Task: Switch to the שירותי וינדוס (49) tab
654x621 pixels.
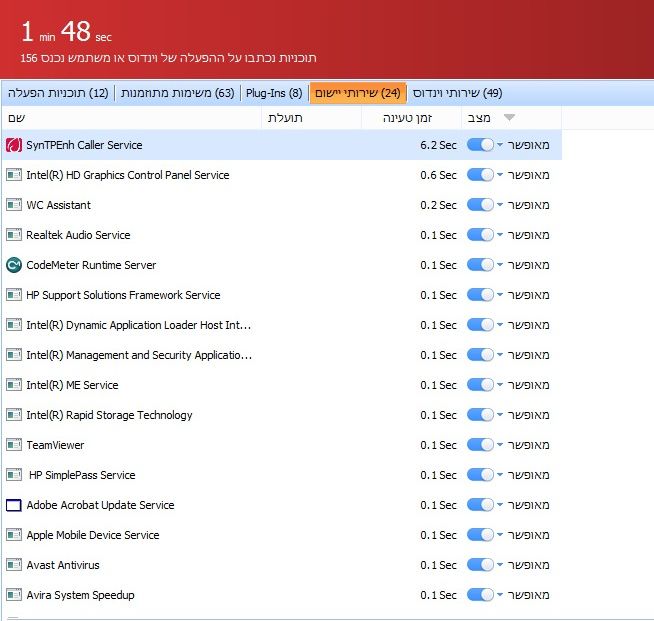Action: pos(458,93)
